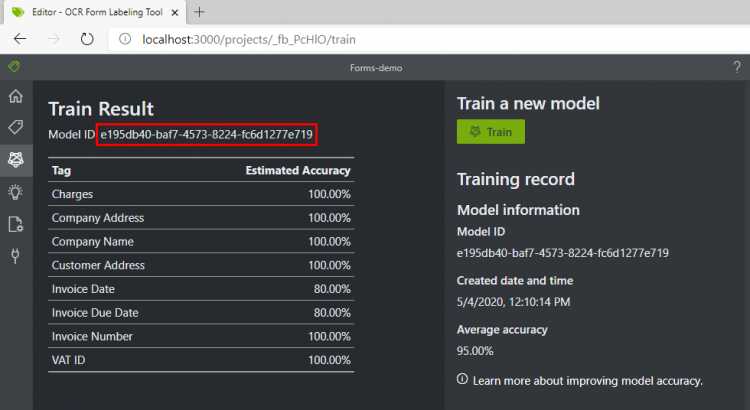Click the help question mark icon
Viewport: 750px width, 410px height.
736,68
